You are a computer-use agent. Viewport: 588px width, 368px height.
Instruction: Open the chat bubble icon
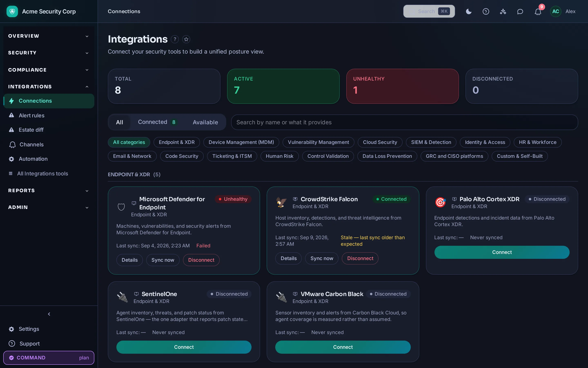(x=520, y=11)
